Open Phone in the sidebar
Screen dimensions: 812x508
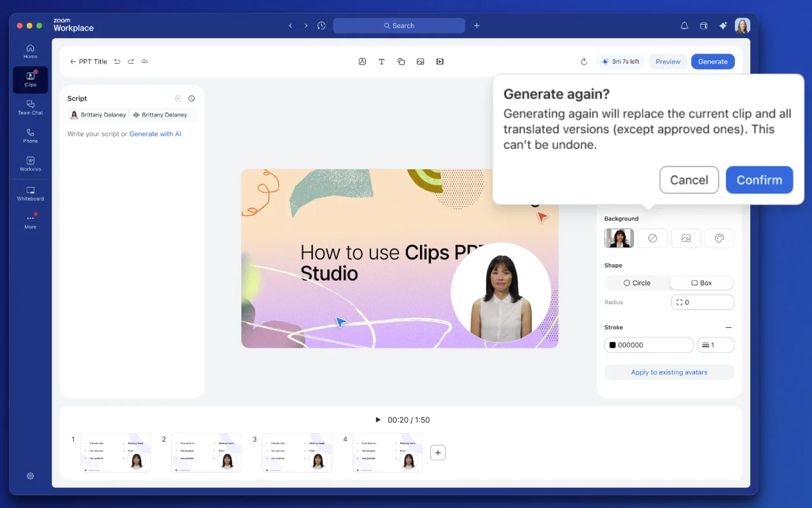pos(30,136)
